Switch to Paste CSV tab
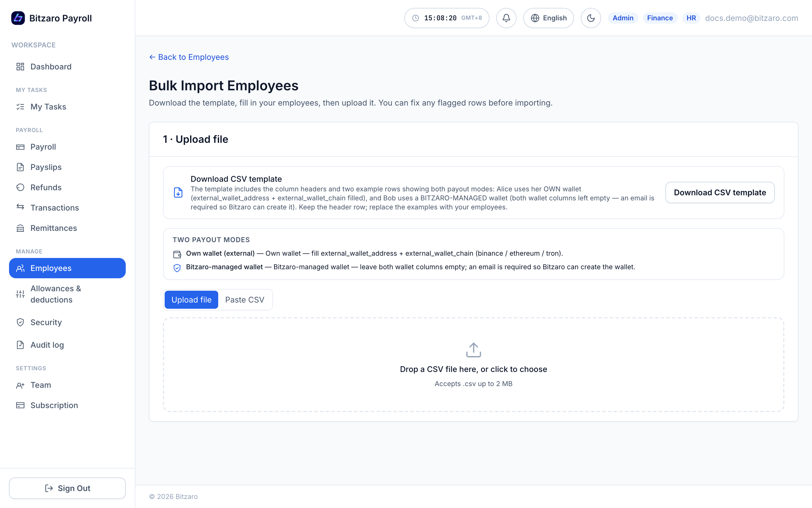812x508 pixels. click(x=245, y=300)
